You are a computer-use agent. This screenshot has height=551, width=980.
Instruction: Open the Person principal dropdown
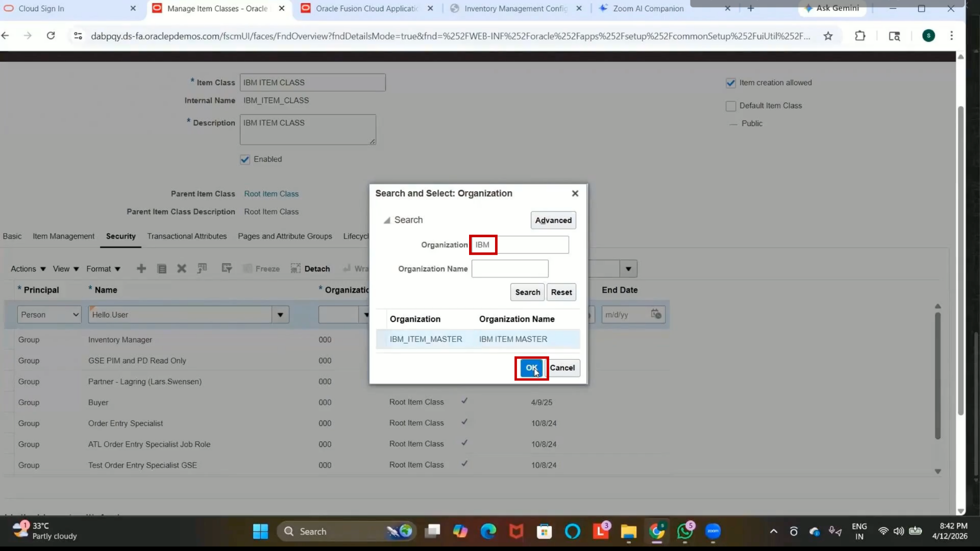[50, 315]
